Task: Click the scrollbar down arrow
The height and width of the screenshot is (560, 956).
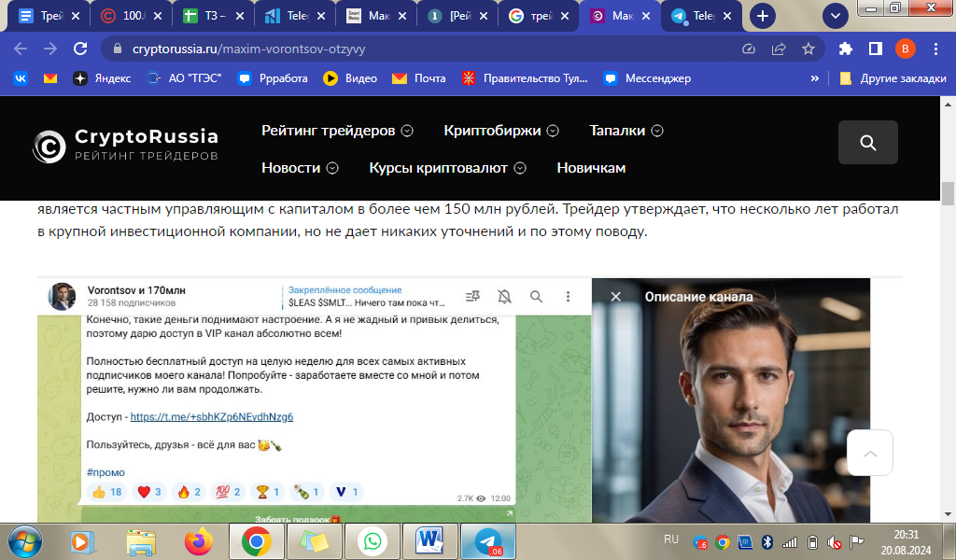Action: pyautogui.click(x=948, y=514)
